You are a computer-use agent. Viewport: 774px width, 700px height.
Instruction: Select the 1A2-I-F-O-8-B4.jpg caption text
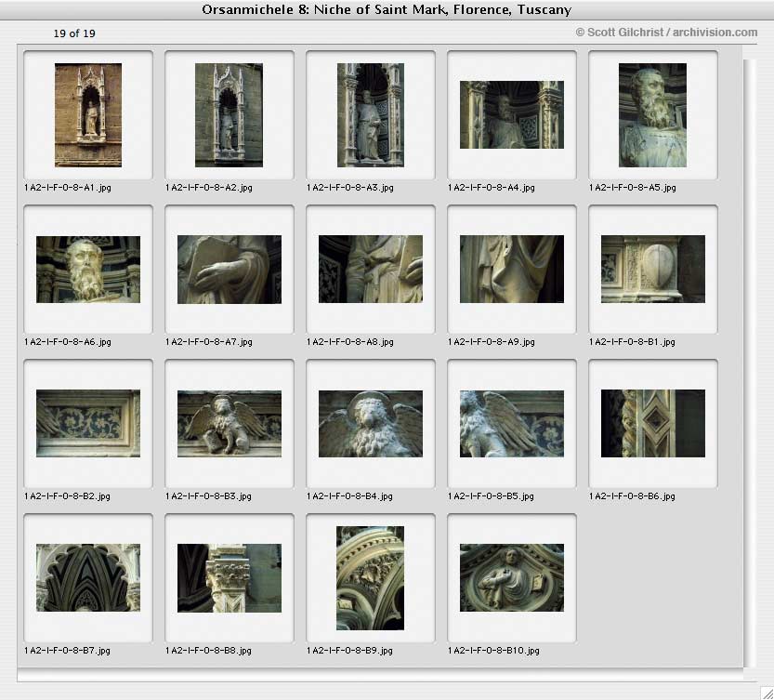349,496
